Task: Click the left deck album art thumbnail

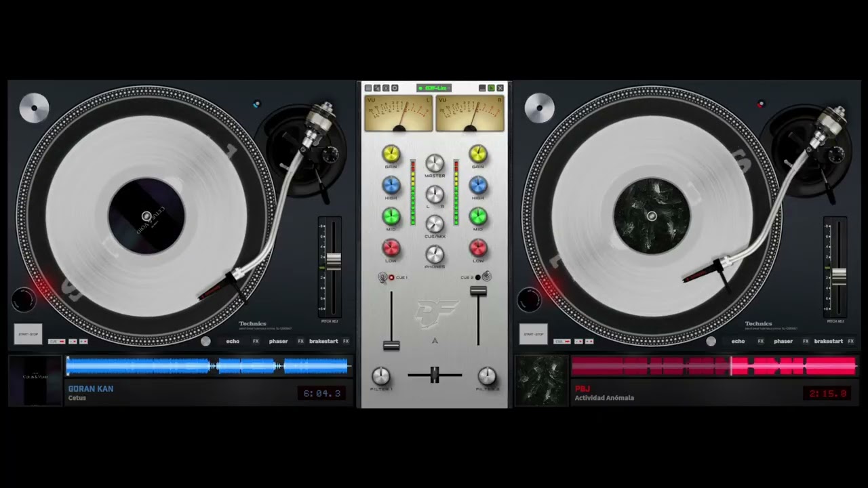Action: [35, 380]
